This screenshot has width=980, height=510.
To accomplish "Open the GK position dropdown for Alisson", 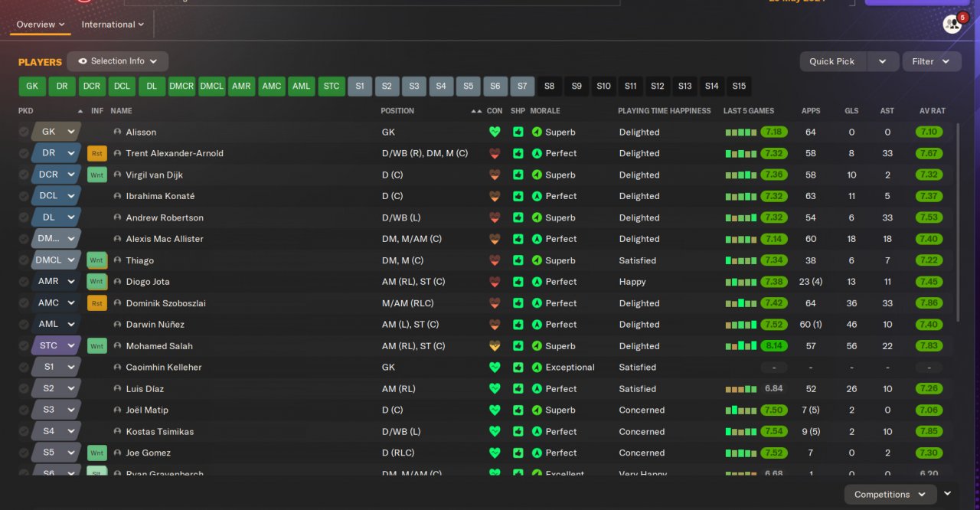I will click(x=56, y=132).
